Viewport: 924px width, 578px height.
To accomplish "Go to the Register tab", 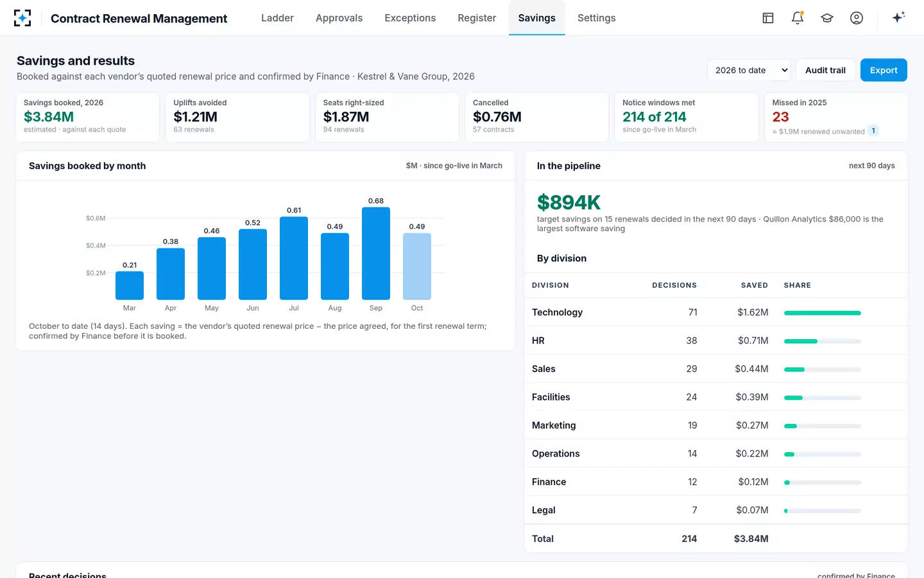I will point(477,18).
